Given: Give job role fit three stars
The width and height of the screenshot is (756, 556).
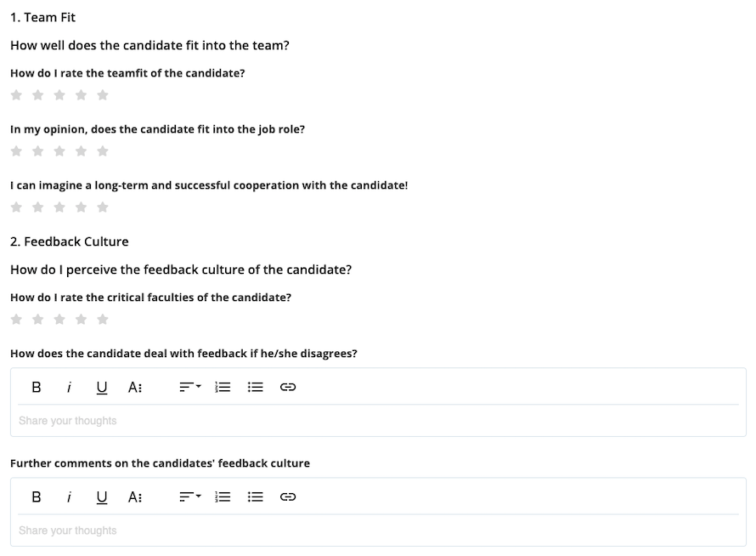Looking at the screenshot, I should (x=59, y=151).
